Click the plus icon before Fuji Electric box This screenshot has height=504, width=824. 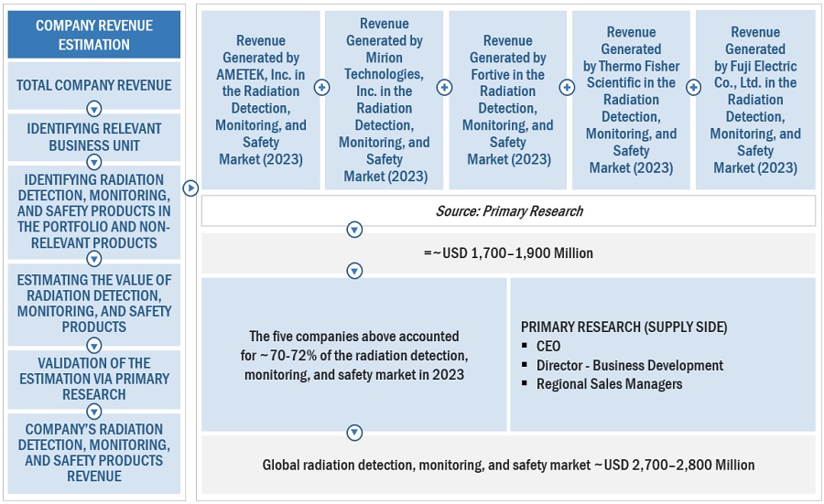[692, 88]
